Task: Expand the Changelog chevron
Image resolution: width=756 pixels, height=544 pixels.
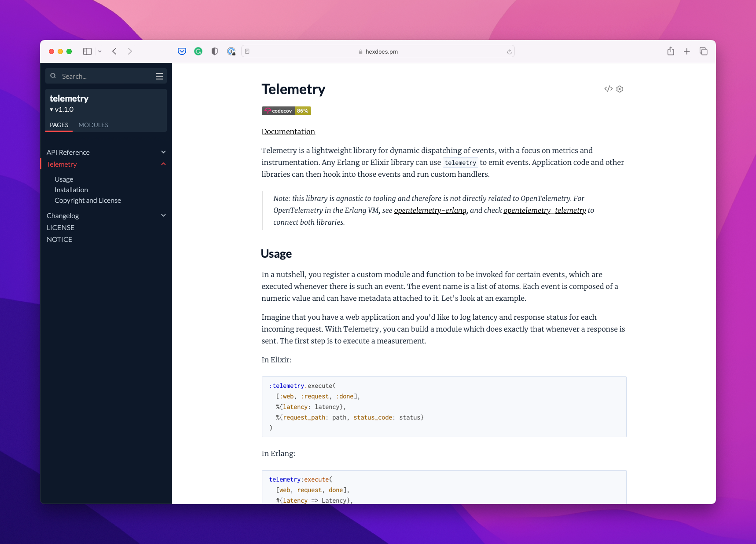Action: [x=163, y=215]
